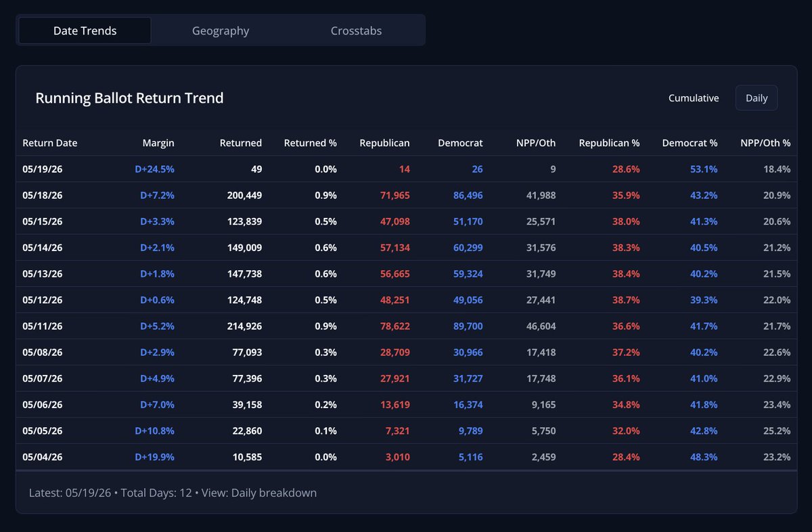Click the Democrat % column header
This screenshot has width=812, height=532.
coord(690,143)
